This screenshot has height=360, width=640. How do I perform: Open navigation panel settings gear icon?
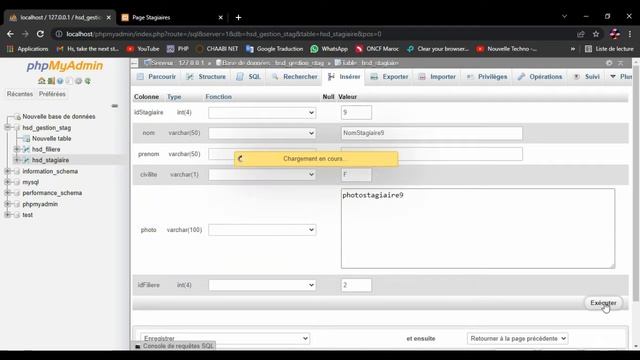click(x=78, y=81)
